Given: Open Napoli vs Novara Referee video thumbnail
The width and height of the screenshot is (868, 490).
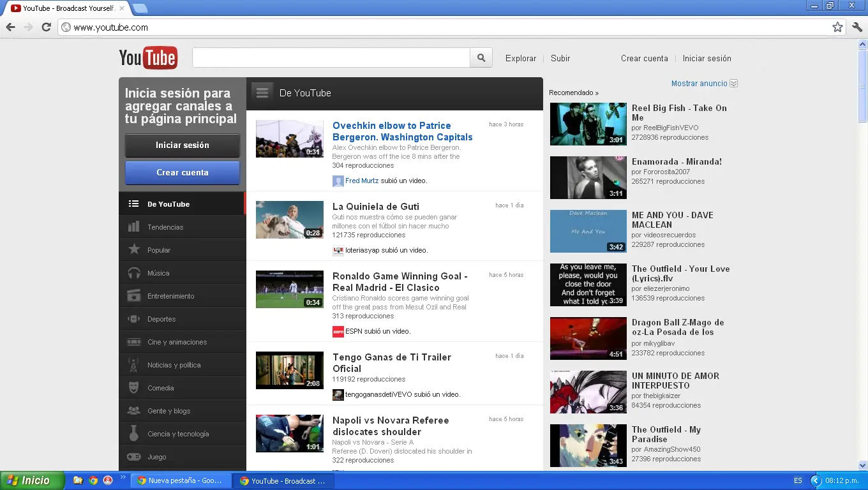Looking at the screenshot, I should [x=290, y=433].
